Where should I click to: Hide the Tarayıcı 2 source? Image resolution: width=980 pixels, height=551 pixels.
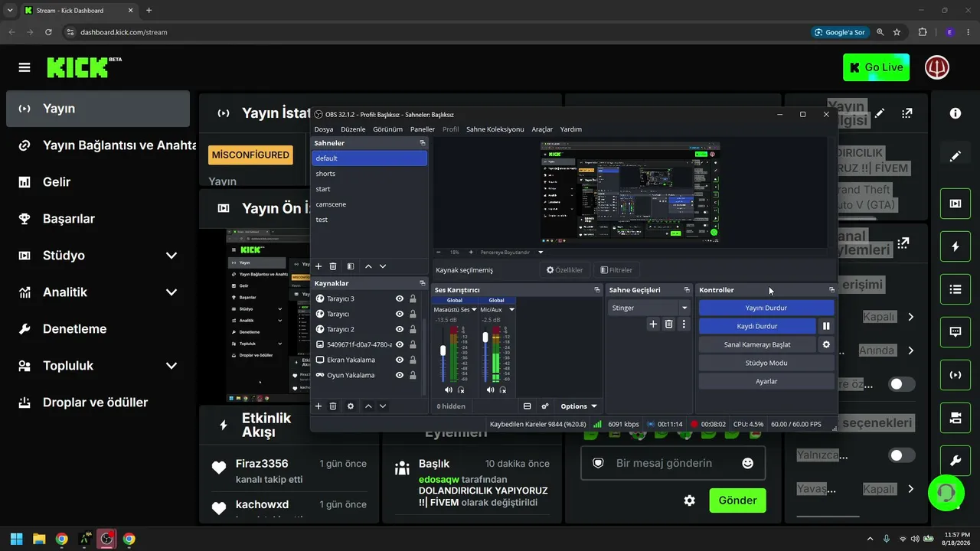click(x=400, y=329)
